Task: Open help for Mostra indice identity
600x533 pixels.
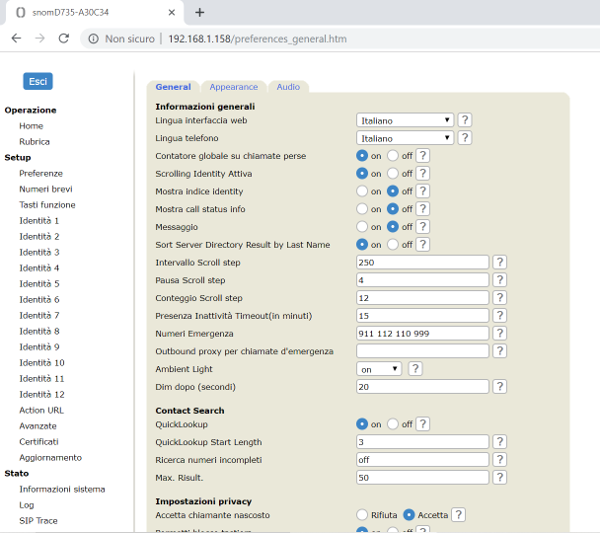Action: click(423, 191)
